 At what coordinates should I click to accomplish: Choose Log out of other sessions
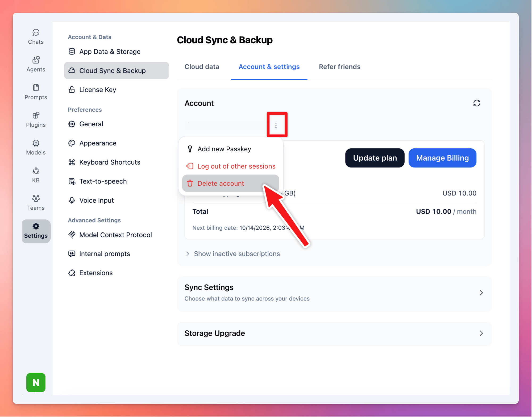(x=231, y=166)
